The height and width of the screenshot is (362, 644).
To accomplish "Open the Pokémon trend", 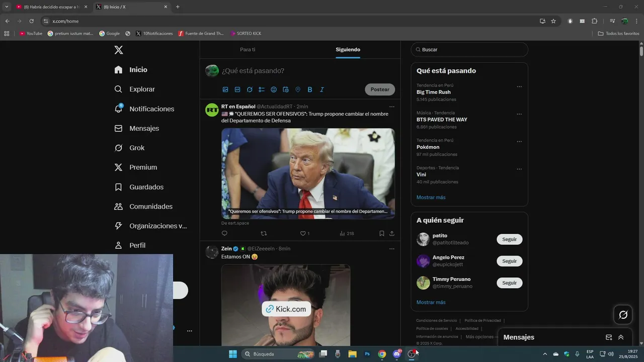I will 428,147.
